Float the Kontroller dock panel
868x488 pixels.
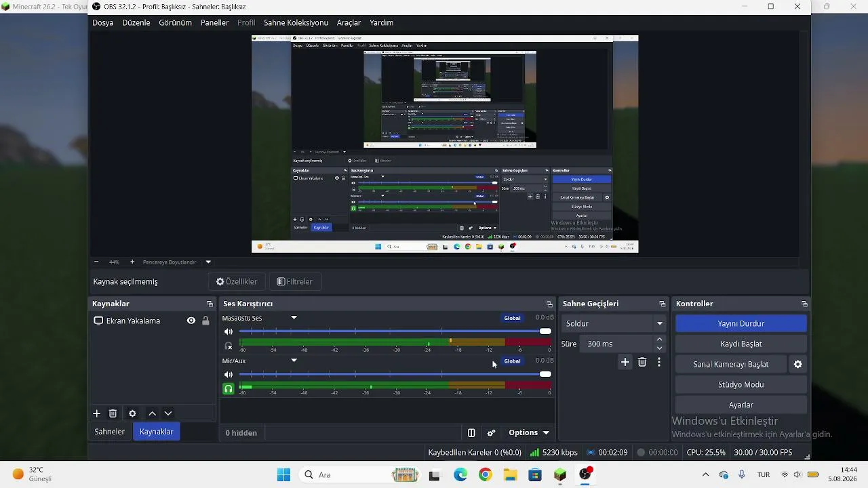coord(804,304)
